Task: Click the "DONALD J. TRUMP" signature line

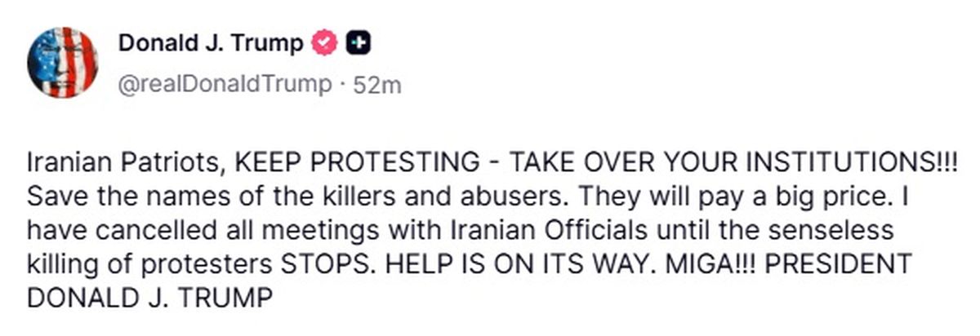Action: coord(148,299)
